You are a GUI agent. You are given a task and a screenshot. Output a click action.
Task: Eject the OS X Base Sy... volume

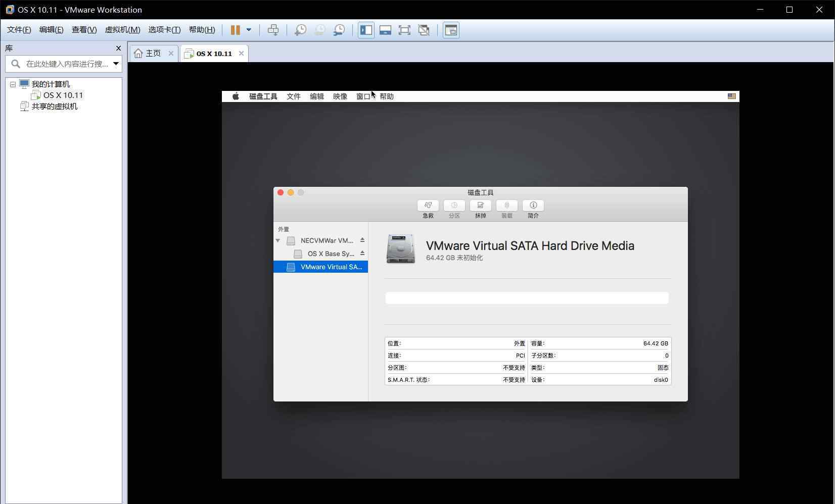(x=362, y=253)
